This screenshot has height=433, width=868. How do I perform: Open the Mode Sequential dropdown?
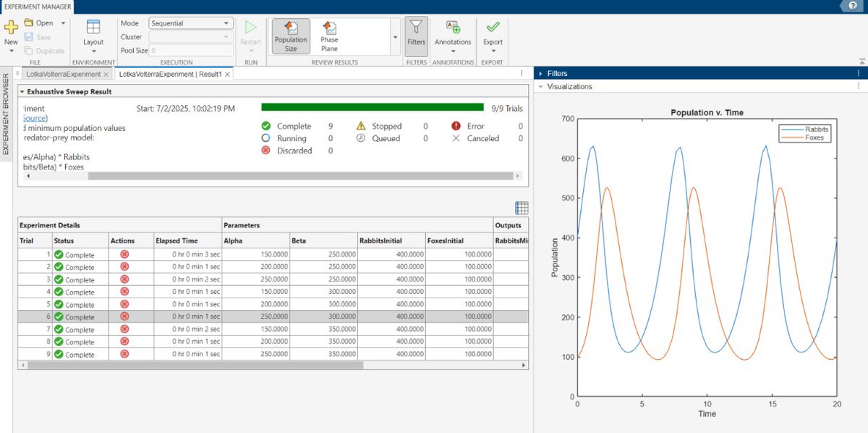pyautogui.click(x=191, y=23)
